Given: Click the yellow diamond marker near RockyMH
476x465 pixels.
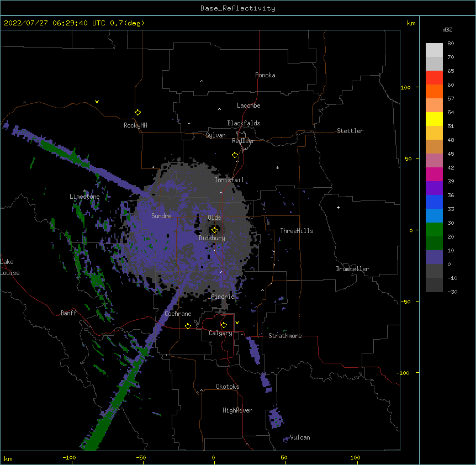Looking at the screenshot, I should click(137, 113).
